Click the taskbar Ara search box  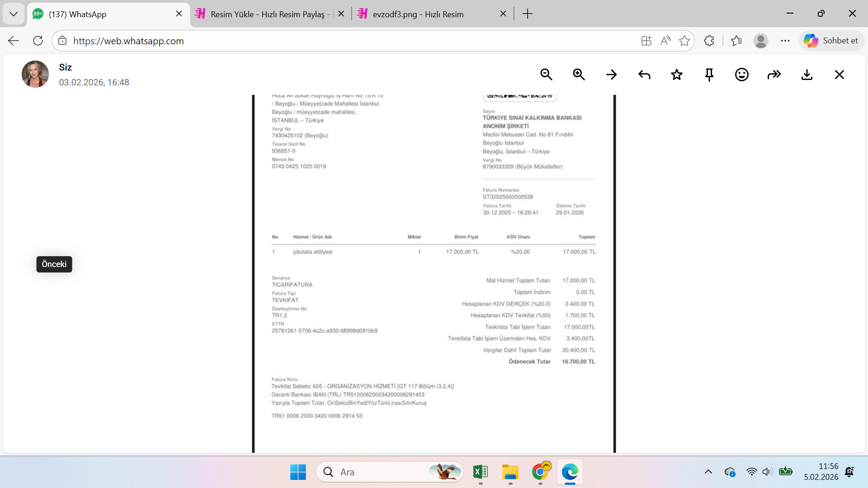pos(390,472)
